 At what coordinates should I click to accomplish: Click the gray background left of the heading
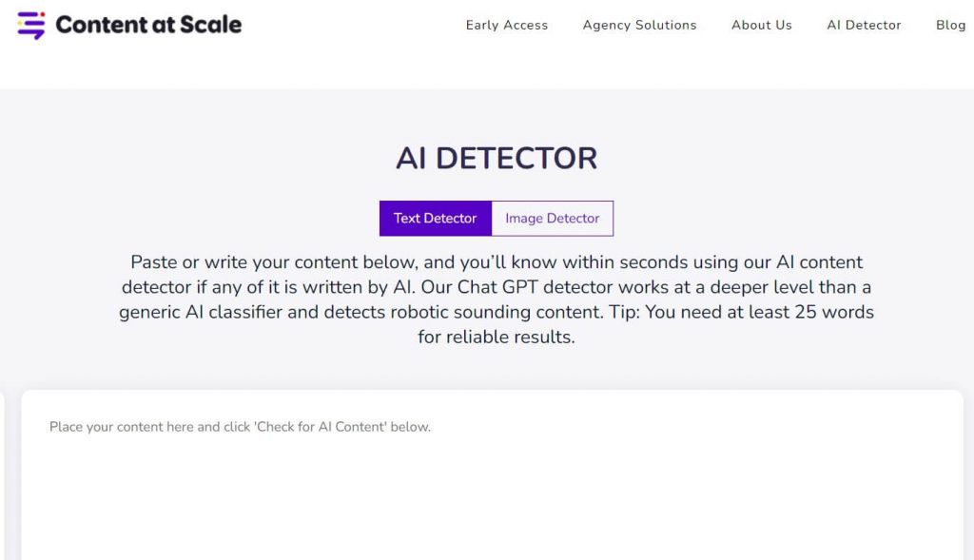click(190, 158)
